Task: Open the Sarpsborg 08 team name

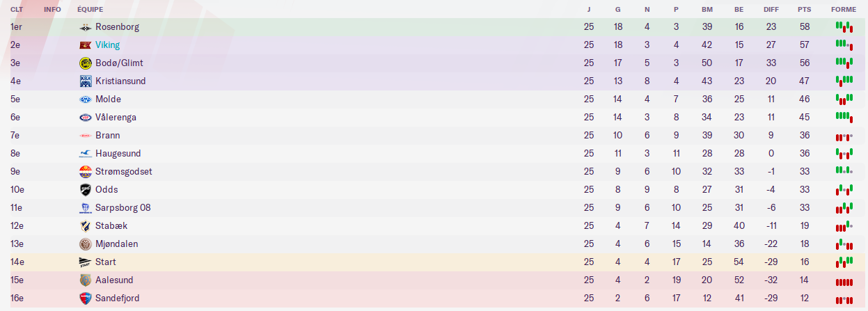Action: tap(123, 208)
